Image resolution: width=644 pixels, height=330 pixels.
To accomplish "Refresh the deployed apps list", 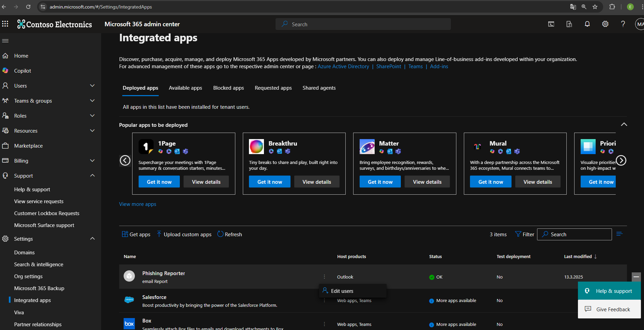I will click(230, 234).
